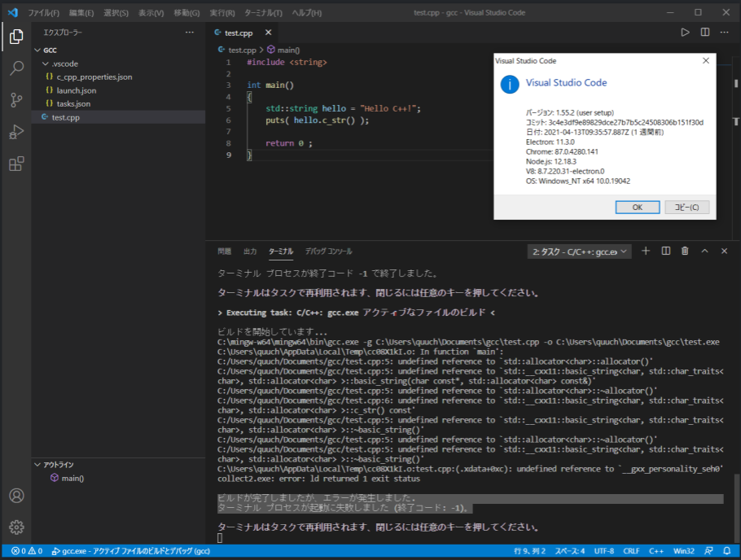Image resolution: width=741 pixels, height=560 pixels.
Task: Open the Accounts icon
Action: (x=16, y=497)
